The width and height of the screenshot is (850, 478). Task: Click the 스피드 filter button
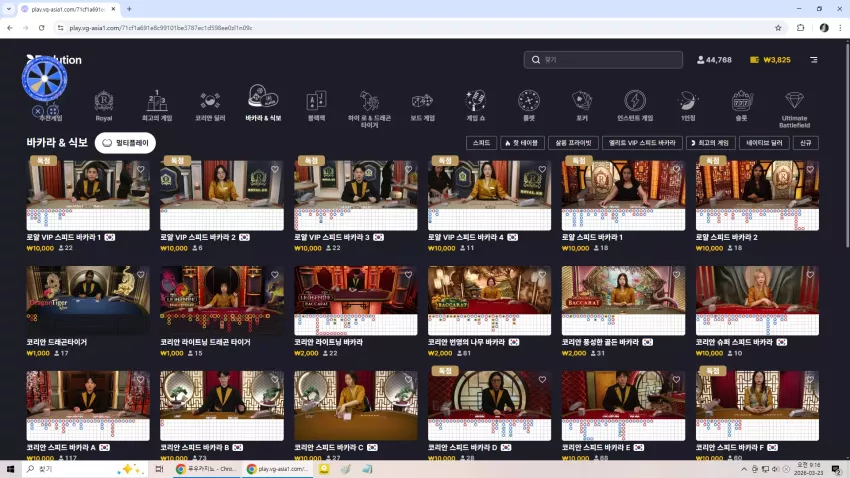[481, 143]
